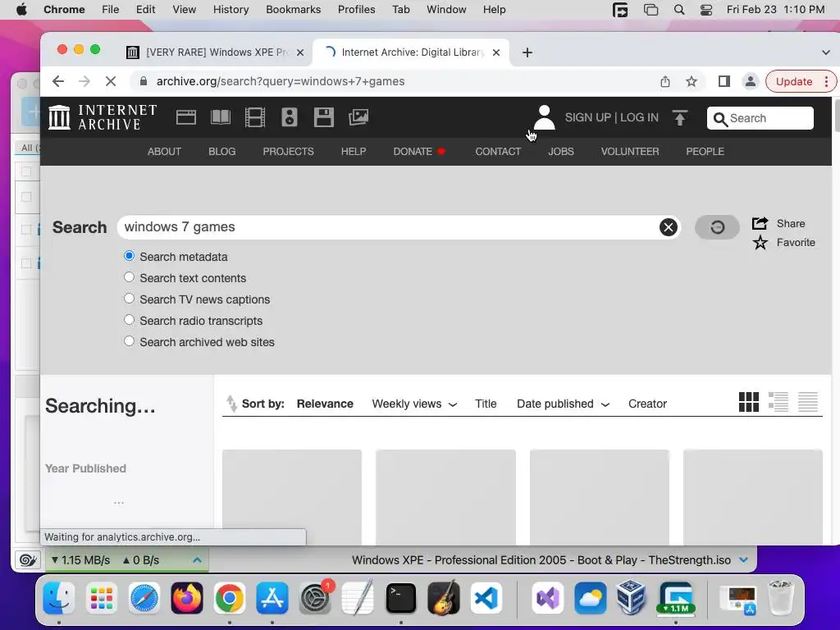Viewport: 840px width, 630px height.
Task: Open the VOLUNTEER link
Action: click(630, 152)
